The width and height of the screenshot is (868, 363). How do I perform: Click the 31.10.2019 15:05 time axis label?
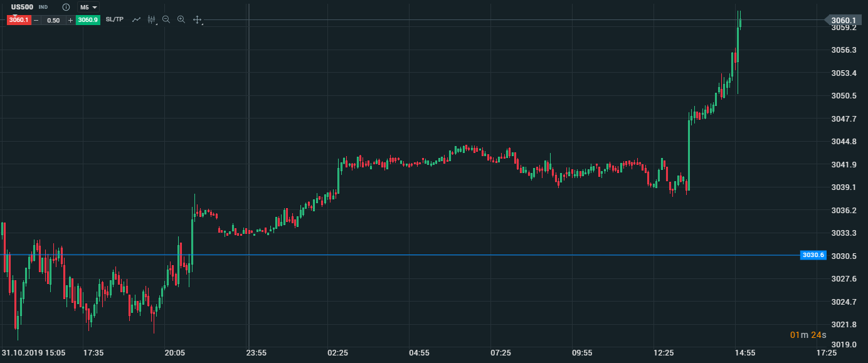(34, 353)
